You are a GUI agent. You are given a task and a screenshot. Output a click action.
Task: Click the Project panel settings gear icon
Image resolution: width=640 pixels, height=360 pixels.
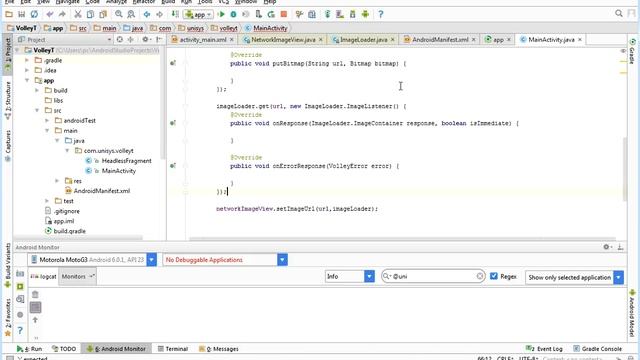pos(145,40)
